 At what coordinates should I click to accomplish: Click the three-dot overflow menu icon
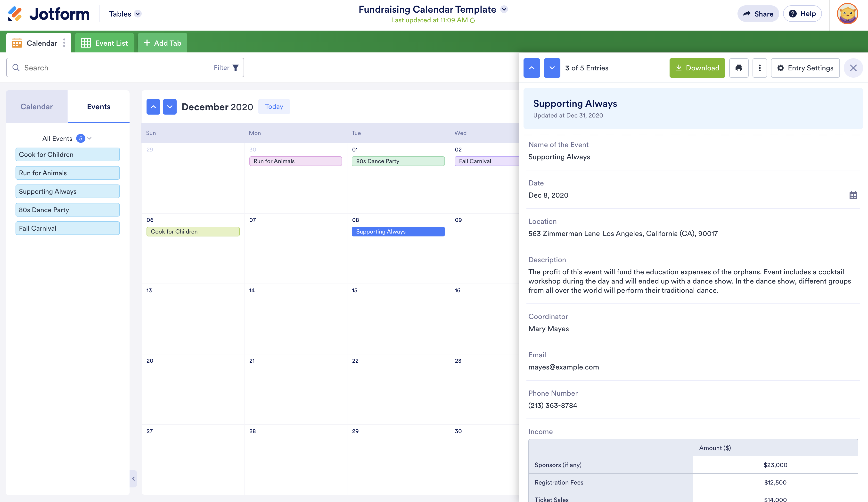tap(759, 67)
